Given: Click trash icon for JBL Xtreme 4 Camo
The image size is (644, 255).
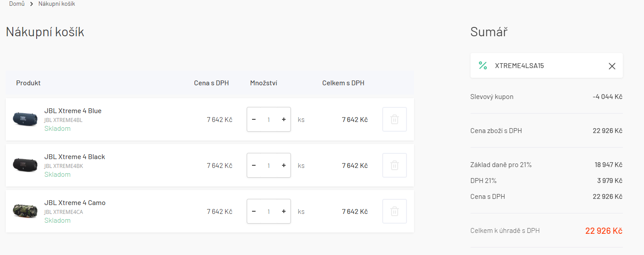Looking at the screenshot, I should point(394,211).
